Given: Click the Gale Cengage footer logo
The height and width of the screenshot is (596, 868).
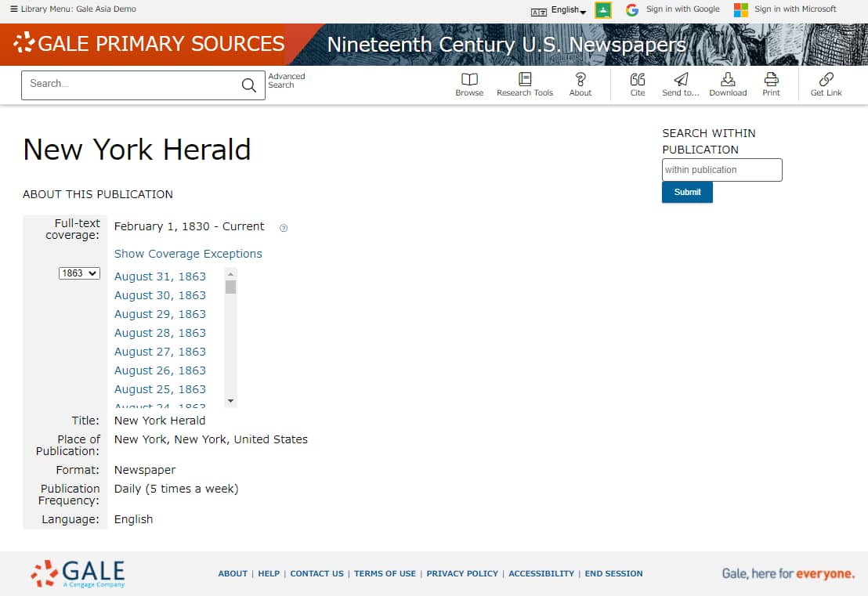Looking at the screenshot, I should pos(78,573).
